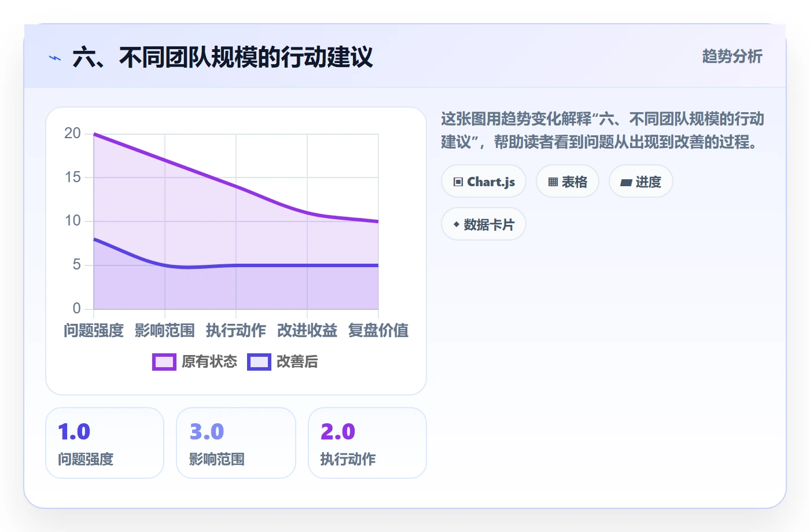810x532 pixels.
Task: Click the chart description paragraph
Action: tap(602, 131)
